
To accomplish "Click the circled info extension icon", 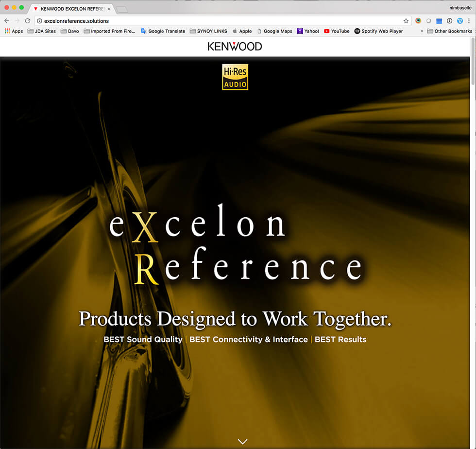I will pyautogui.click(x=450, y=21).
